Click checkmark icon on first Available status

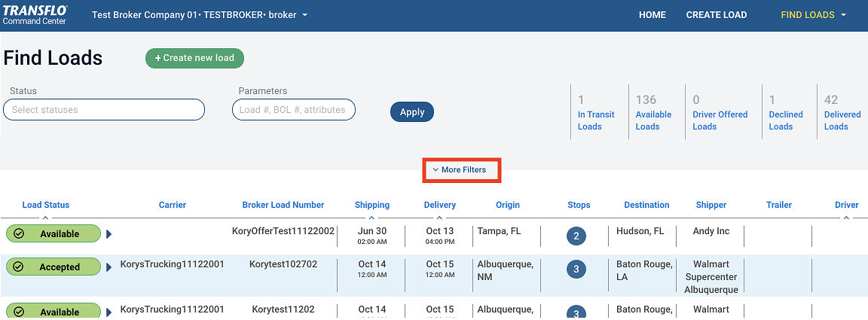point(19,233)
